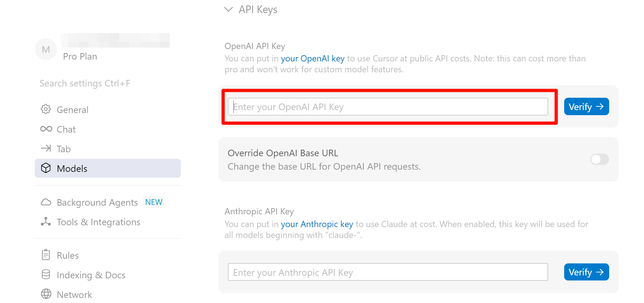Image resolution: width=644 pixels, height=303 pixels.
Task: Focus the OpenAI API Key input field
Action: tap(387, 107)
